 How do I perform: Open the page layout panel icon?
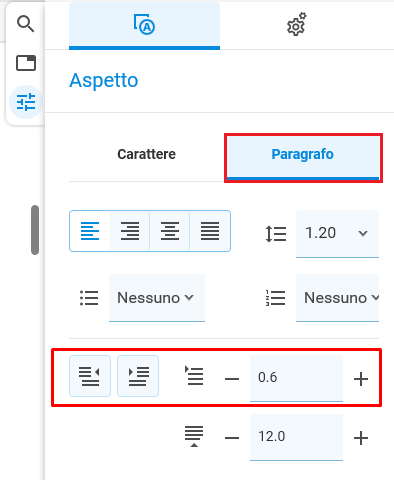click(26, 63)
